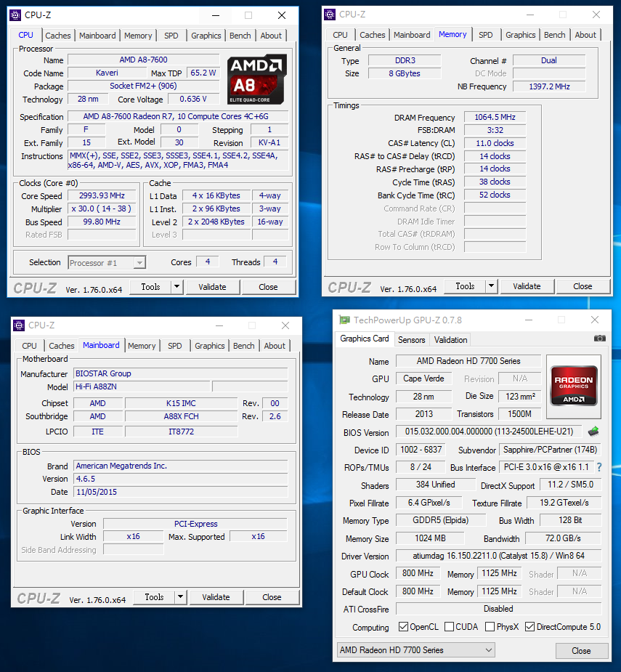Click the GPU-Z BIOS Version field
The height and width of the screenshot is (672, 621).
point(489,432)
